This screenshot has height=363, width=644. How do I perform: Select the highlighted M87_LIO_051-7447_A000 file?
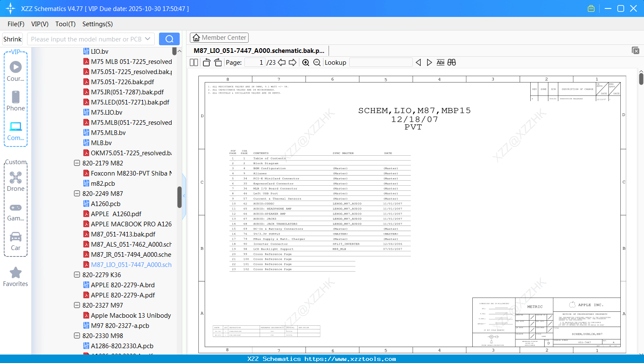pos(132,265)
